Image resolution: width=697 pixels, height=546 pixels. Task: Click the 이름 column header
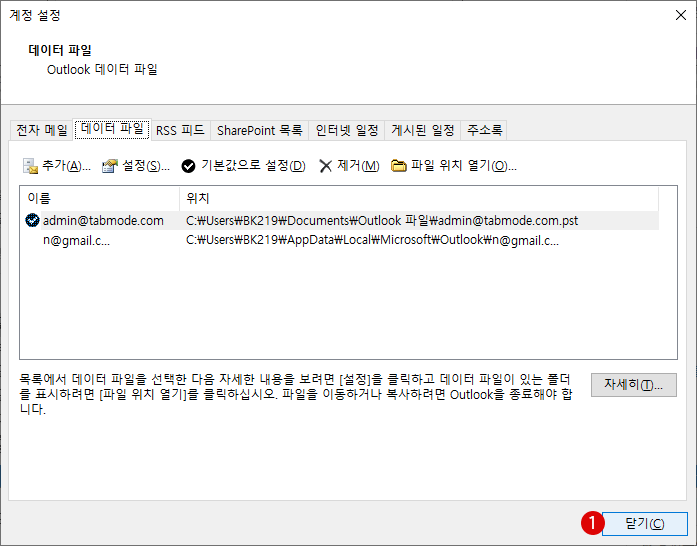coord(100,198)
